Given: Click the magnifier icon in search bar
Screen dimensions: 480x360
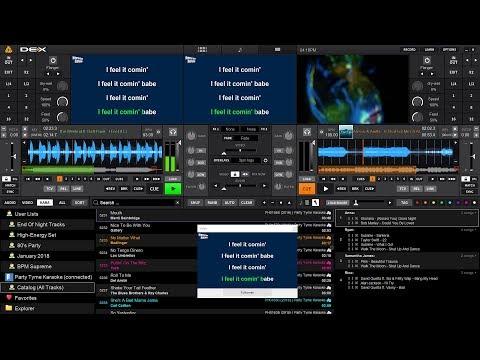Looking at the screenshot, I should click(96, 203).
